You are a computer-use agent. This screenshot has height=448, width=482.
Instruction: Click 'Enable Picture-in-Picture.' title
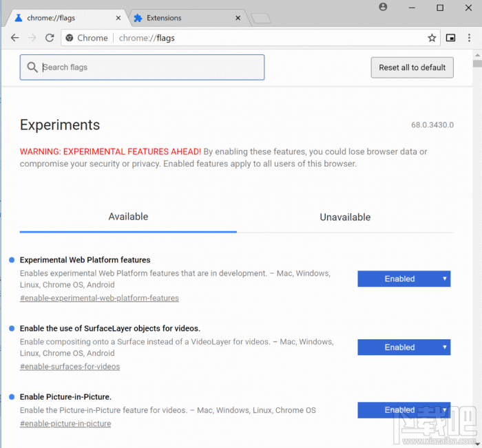pyautogui.click(x=65, y=397)
